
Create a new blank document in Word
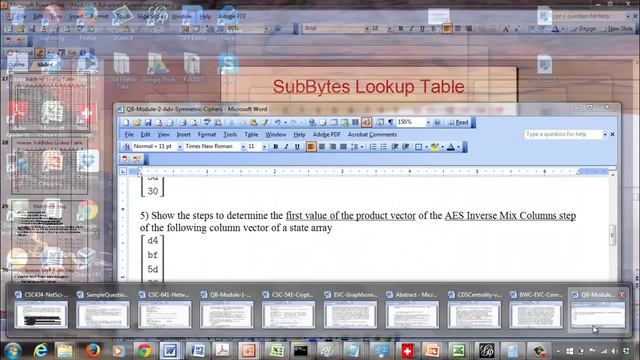[126, 122]
